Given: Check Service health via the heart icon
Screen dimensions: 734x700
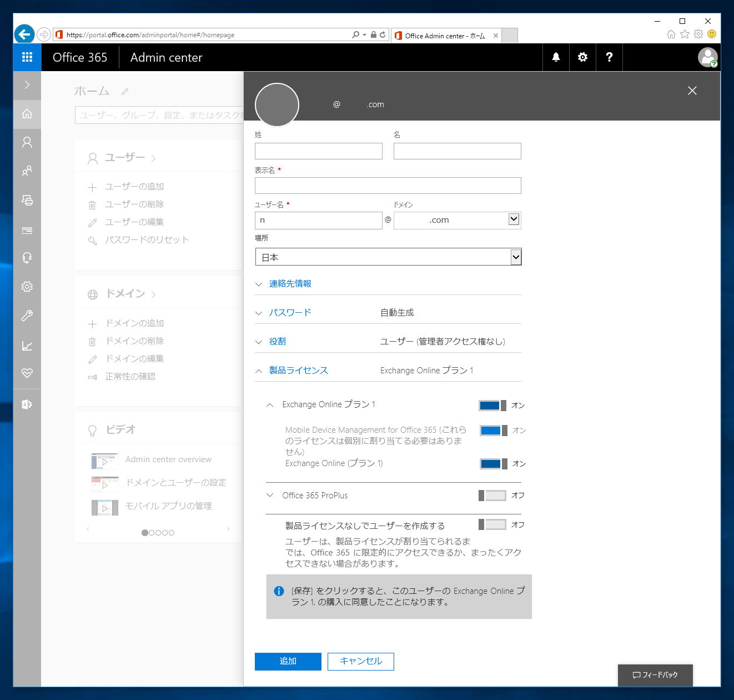Looking at the screenshot, I should (x=27, y=373).
